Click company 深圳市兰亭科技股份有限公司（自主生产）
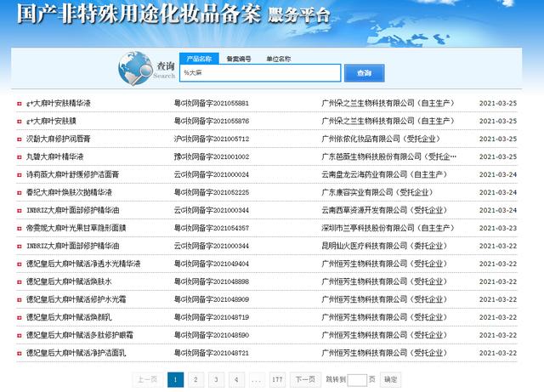Viewport: 544px width, 392px height. click(x=388, y=228)
